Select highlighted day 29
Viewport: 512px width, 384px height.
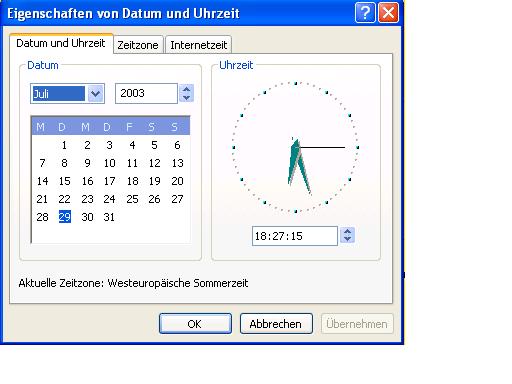65,217
